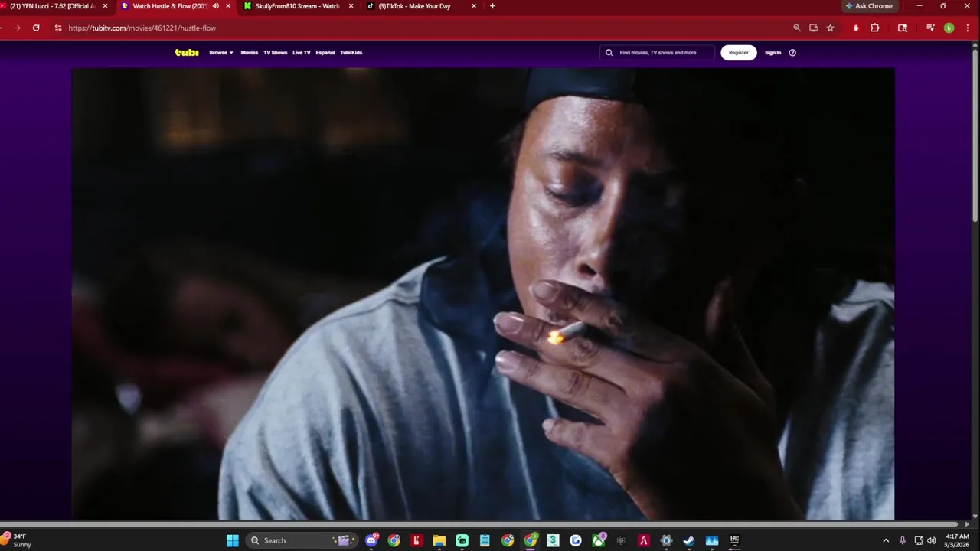Screen dimensions: 980x551
Task: Close the Watch Hustle & Flow tab
Action: [228, 6]
